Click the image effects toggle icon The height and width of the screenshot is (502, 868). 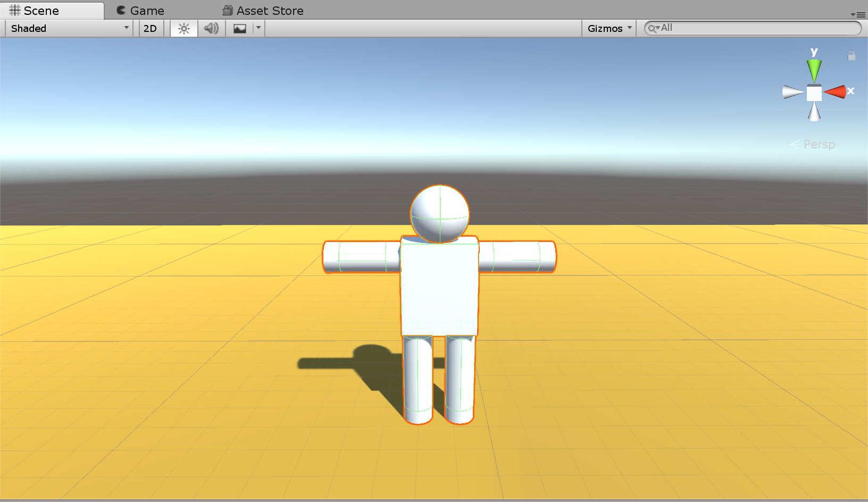240,29
